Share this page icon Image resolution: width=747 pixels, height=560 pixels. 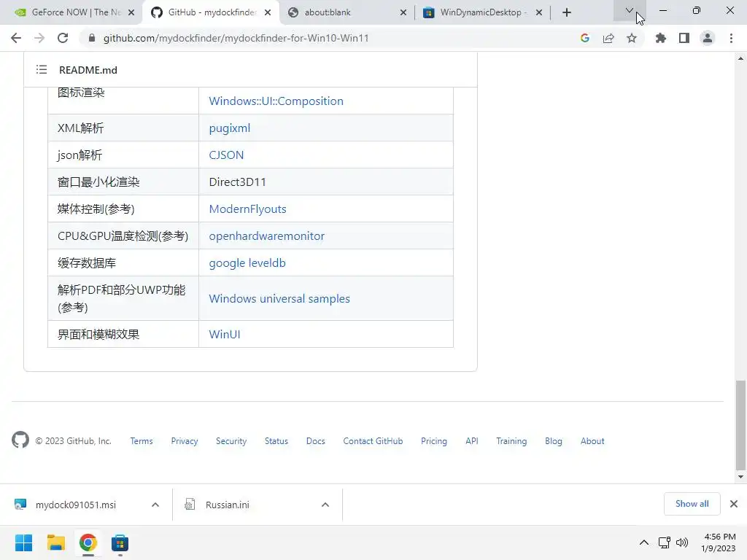(608, 38)
